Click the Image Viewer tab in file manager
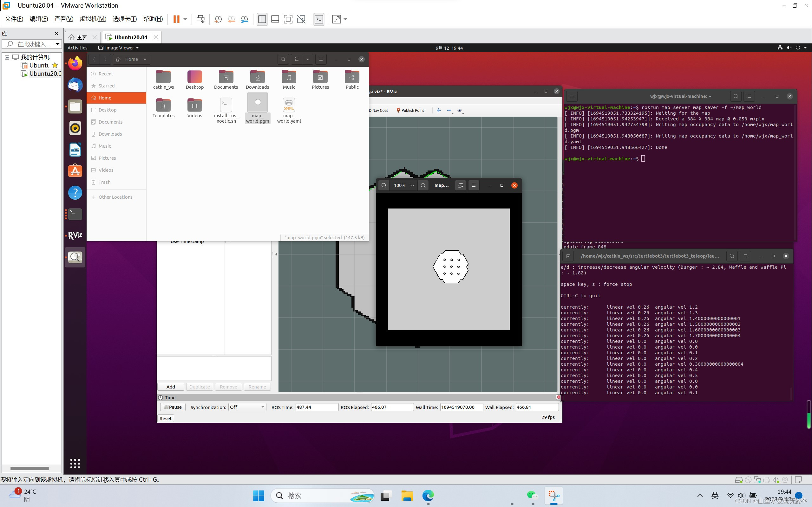The width and height of the screenshot is (812, 507). tap(117, 47)
